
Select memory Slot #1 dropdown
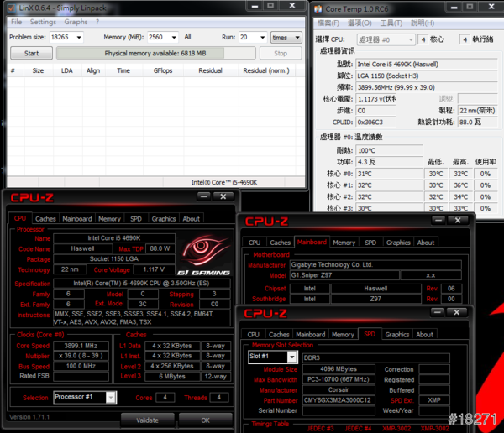click(x=273, y=357)
